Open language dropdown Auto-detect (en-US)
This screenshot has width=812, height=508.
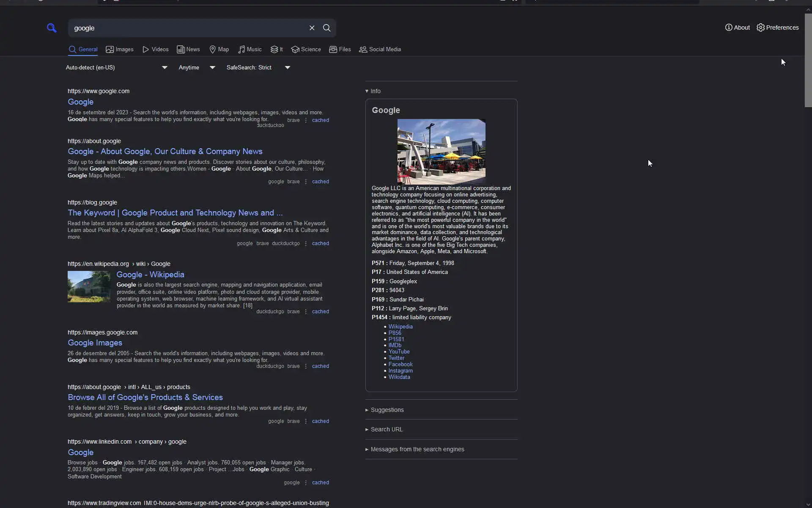point(116,68)
